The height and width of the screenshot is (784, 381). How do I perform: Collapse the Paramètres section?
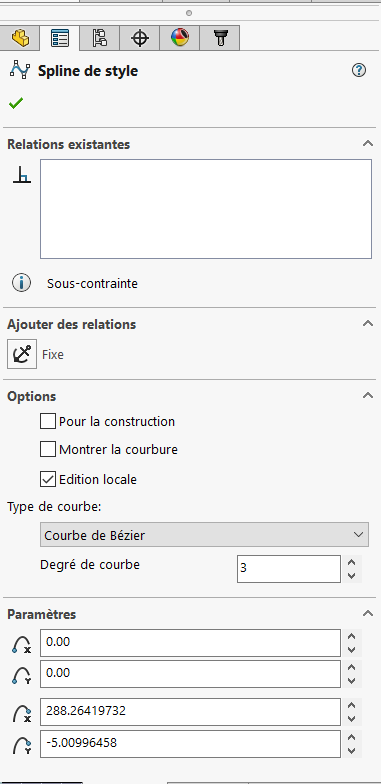368,614
